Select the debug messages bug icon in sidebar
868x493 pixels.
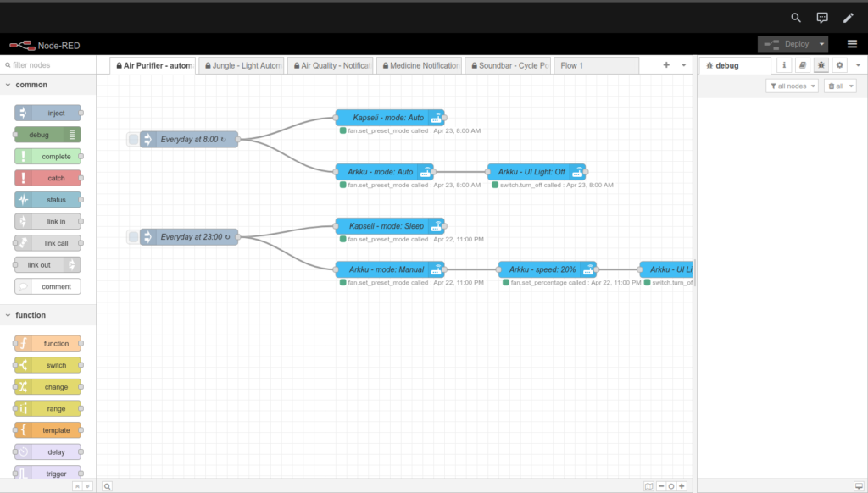click(821, 64)
